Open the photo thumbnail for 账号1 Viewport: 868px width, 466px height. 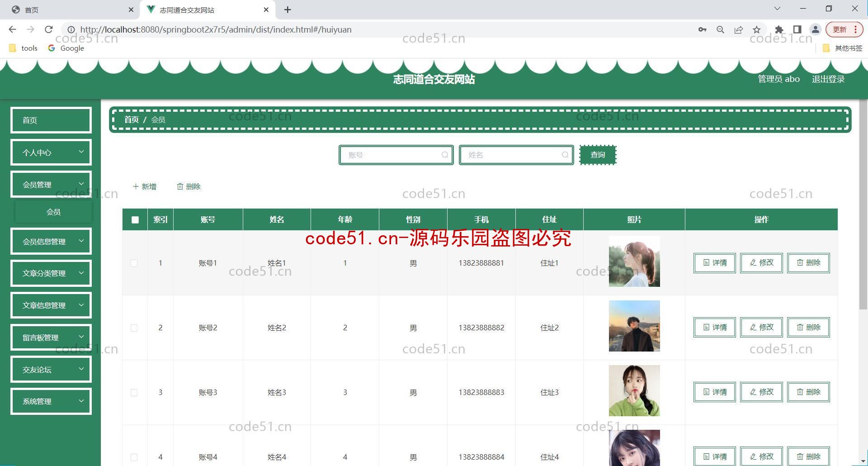click(634, 261)
